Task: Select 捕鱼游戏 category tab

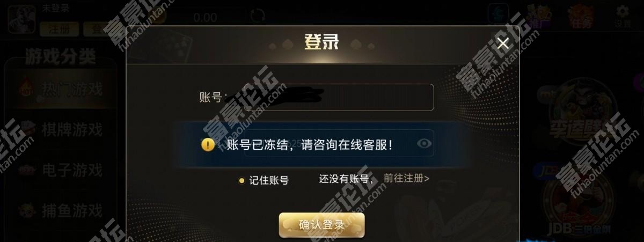Action: click(x=60, y=210)
